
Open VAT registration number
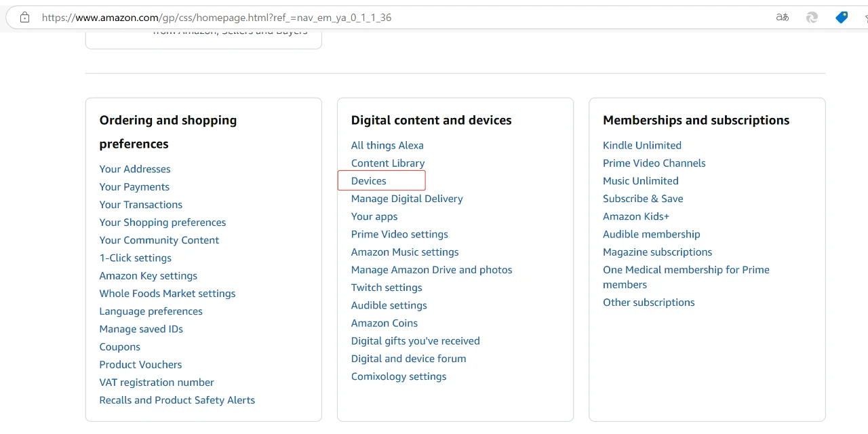157,382
